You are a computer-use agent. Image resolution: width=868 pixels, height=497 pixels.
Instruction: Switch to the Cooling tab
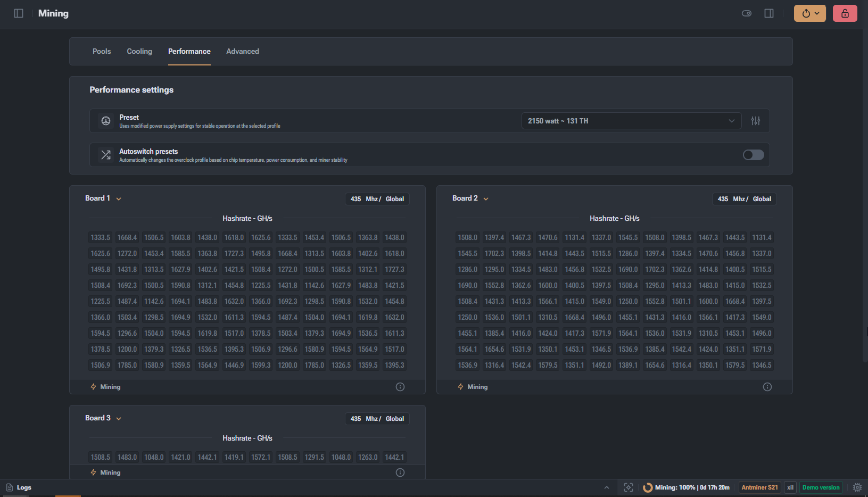click(x=139, y=51)
